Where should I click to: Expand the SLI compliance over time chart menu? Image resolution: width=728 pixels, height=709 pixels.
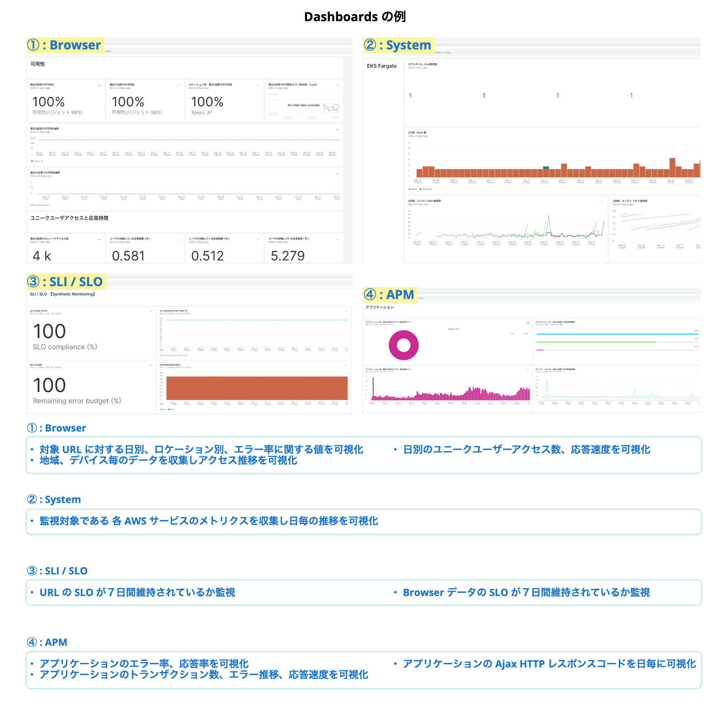tap(346, 312)
